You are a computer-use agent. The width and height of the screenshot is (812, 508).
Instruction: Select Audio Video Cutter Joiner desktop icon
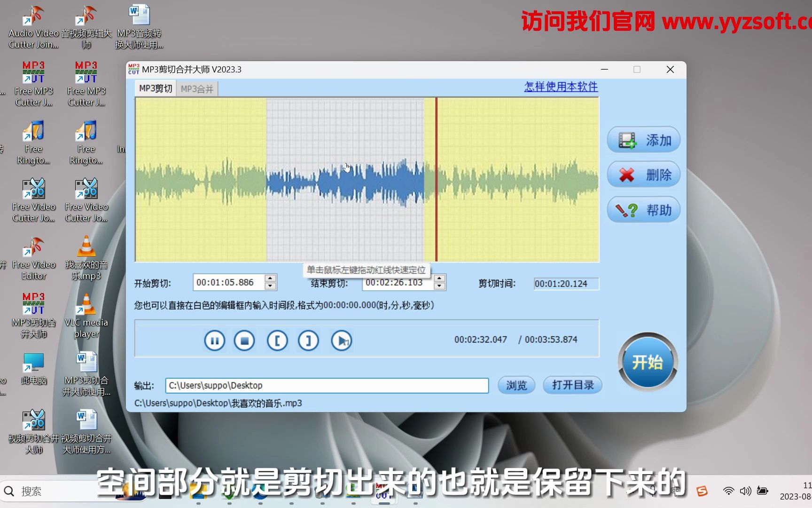pos(33,27)
